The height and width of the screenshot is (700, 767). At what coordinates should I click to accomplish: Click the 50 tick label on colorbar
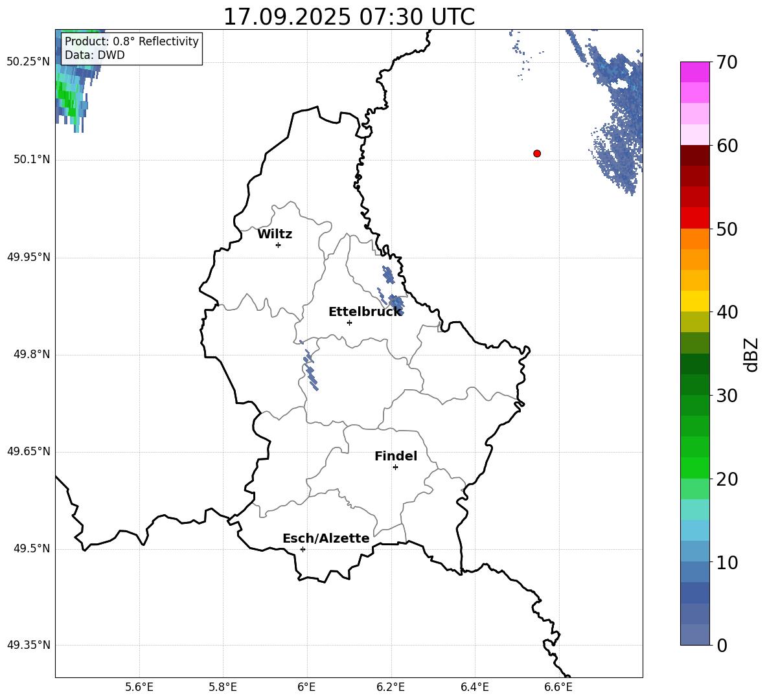pyautogui.click(x=727, y=229)
